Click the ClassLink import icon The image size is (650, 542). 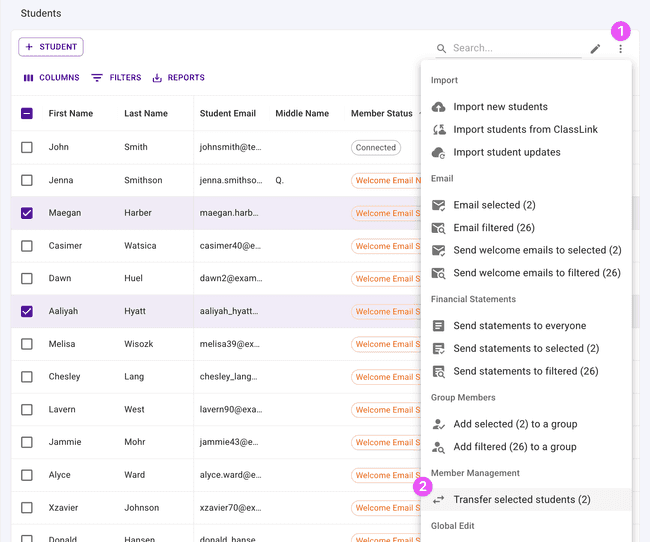[x=438, y=130]
